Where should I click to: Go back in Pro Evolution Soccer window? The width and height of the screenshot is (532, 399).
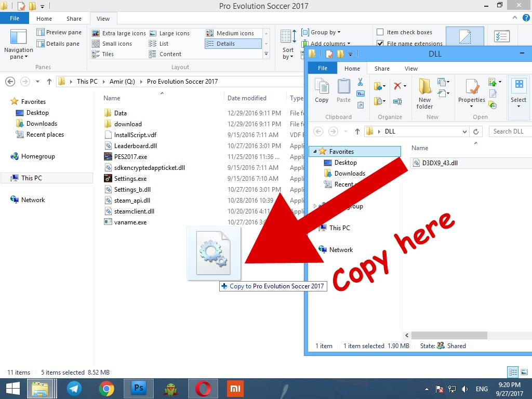[10, 82]
